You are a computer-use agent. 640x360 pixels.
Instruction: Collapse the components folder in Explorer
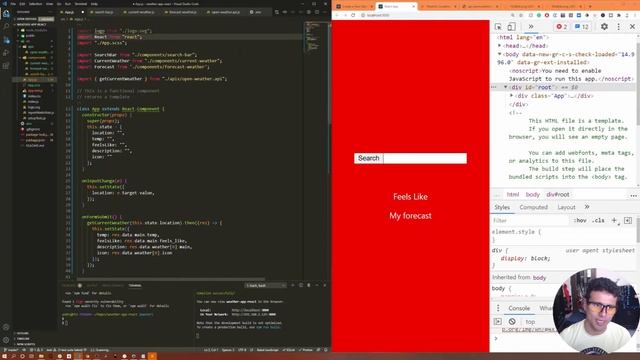[37, 58]
